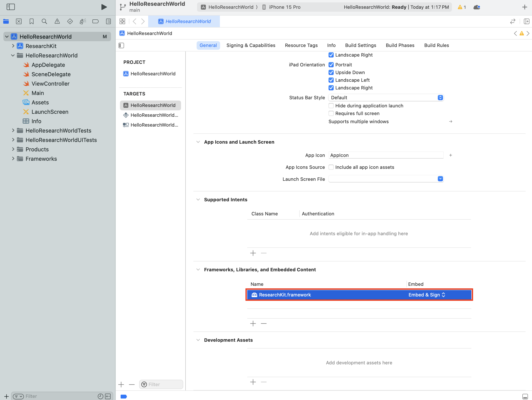Add a framework with the plus button

(x=253, y=324)
